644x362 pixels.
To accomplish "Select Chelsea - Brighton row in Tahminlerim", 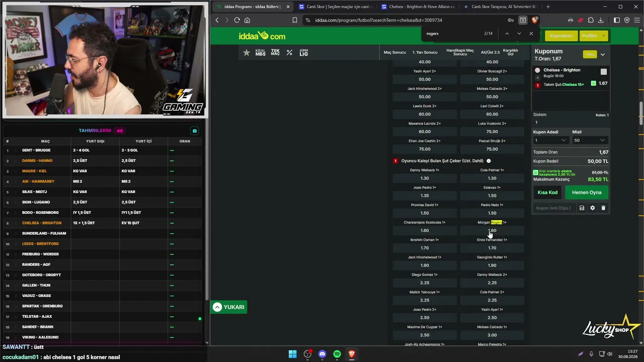I will tap(103, 223).
